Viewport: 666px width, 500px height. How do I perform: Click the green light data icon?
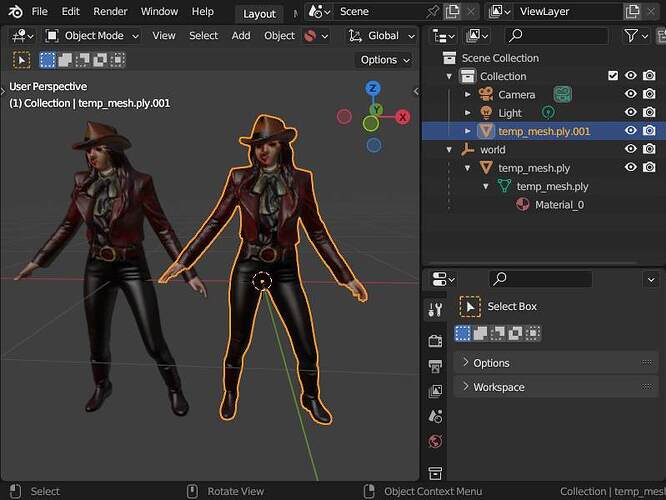[548, 113]
